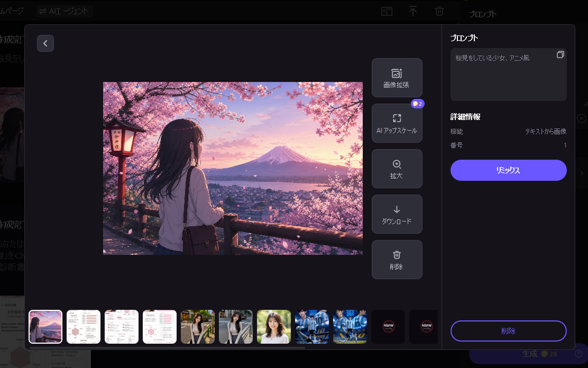The image size is (588, 368).
Task: Copy the prompt text with copy icon
Action: tap(561, 55)
